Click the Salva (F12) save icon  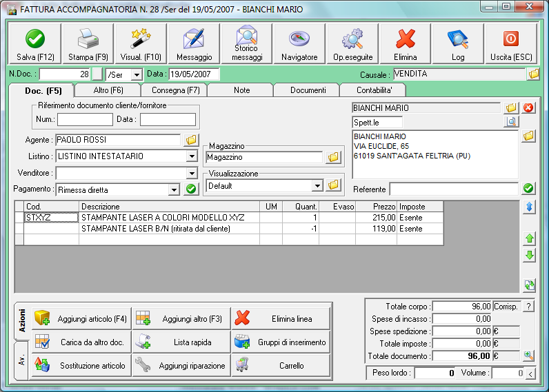pos(34,44)
